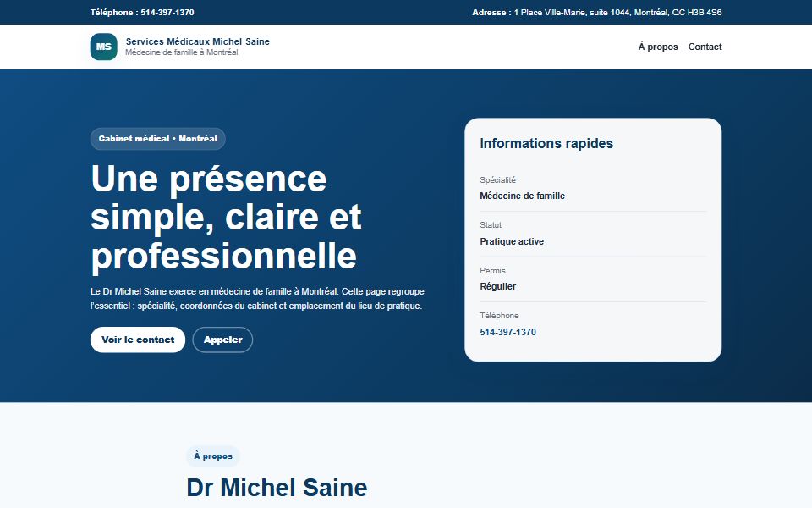Click the Régulier permit value
The image size is (812, 508).
(x=497, y=286)
